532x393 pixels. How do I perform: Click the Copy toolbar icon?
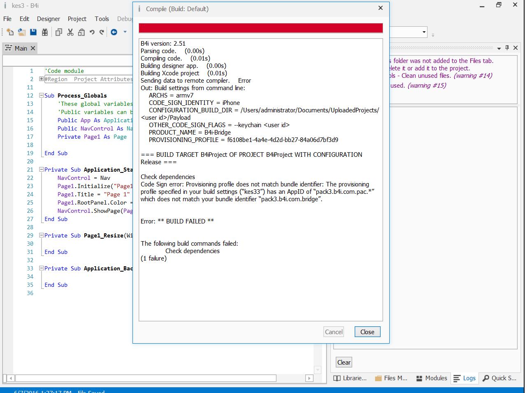(x=58, y=32)
